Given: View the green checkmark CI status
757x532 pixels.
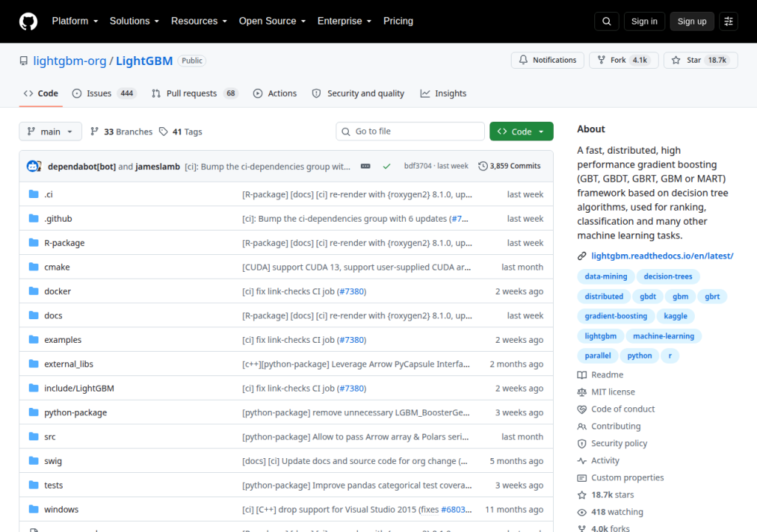Looking at the screenshot, I should pyautogui.click(x=387, y=166).
